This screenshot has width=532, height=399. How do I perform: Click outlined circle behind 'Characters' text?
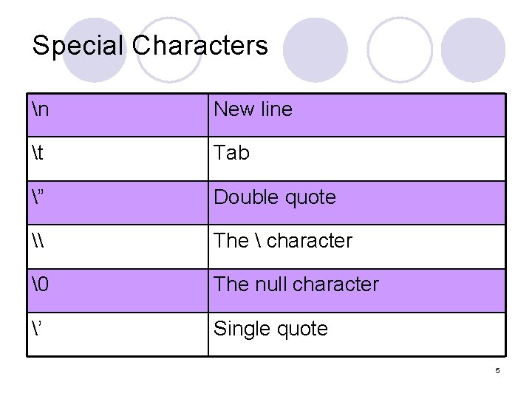169,50
